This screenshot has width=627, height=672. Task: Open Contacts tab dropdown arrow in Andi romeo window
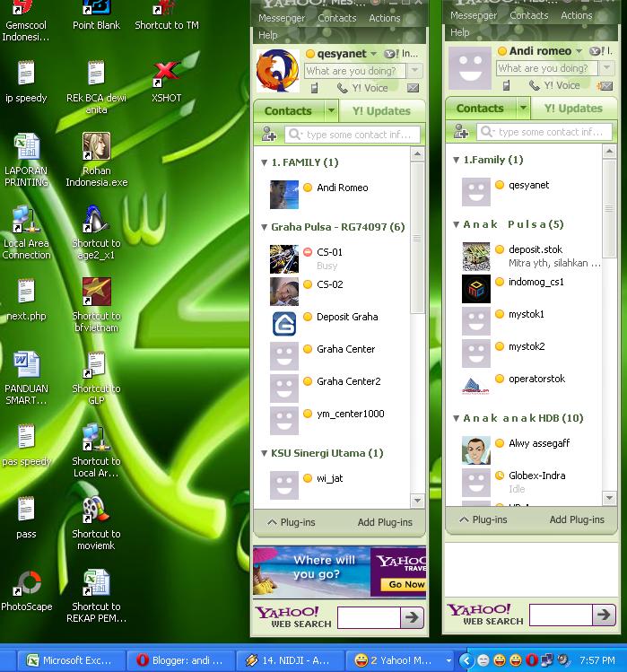coord(523,108)
